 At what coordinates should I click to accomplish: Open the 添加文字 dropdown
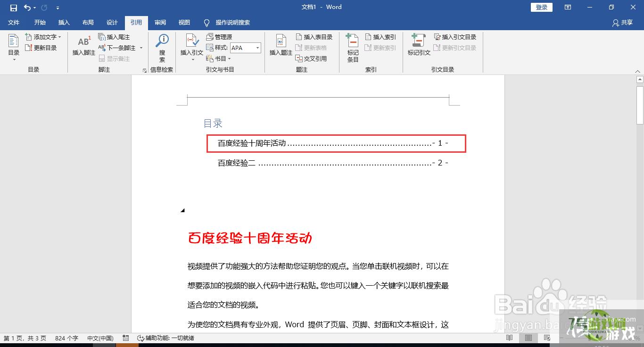pos(43,37)
